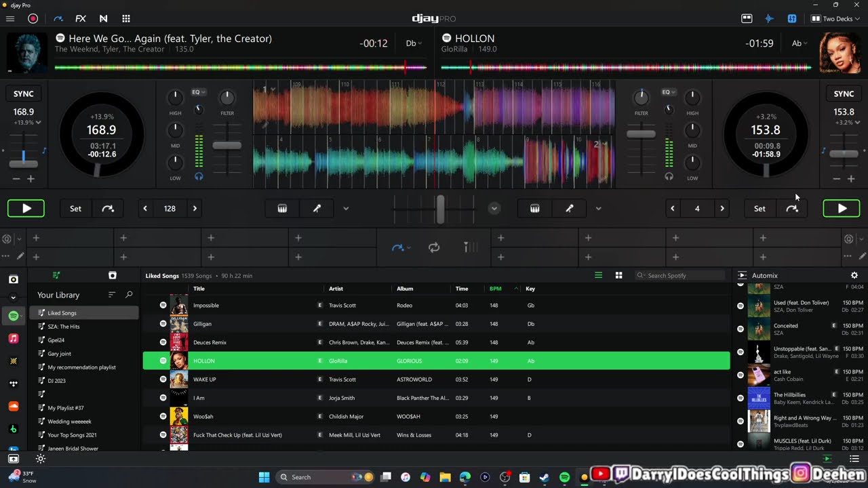Image resolution: width=868 pixels, height=488 pixels.
Task: Select SoundCloud source in sidebar
Action: coord(14,406)
